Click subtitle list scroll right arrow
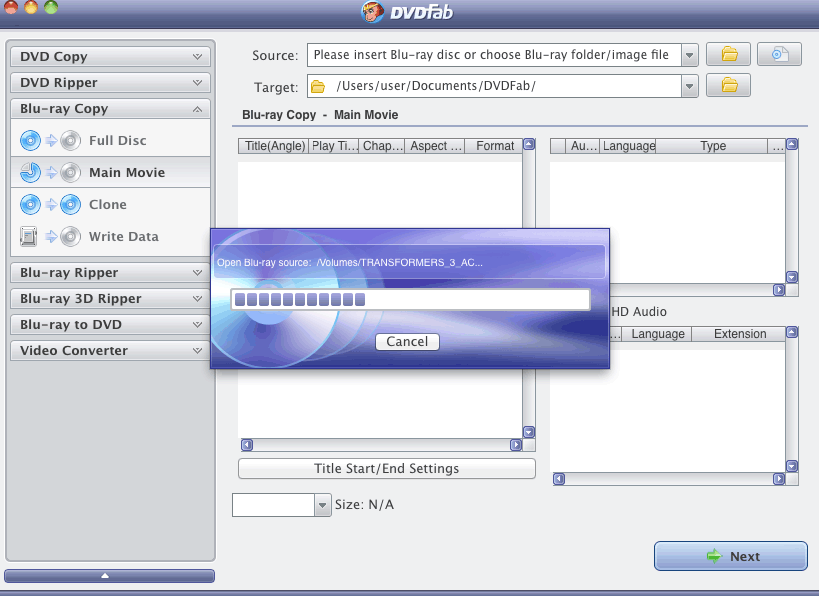 (779, 478)
